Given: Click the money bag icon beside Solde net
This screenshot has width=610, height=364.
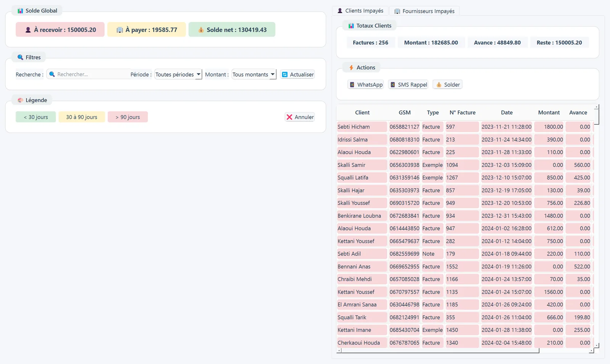Looking at the screenshot, I should (201, 30).
